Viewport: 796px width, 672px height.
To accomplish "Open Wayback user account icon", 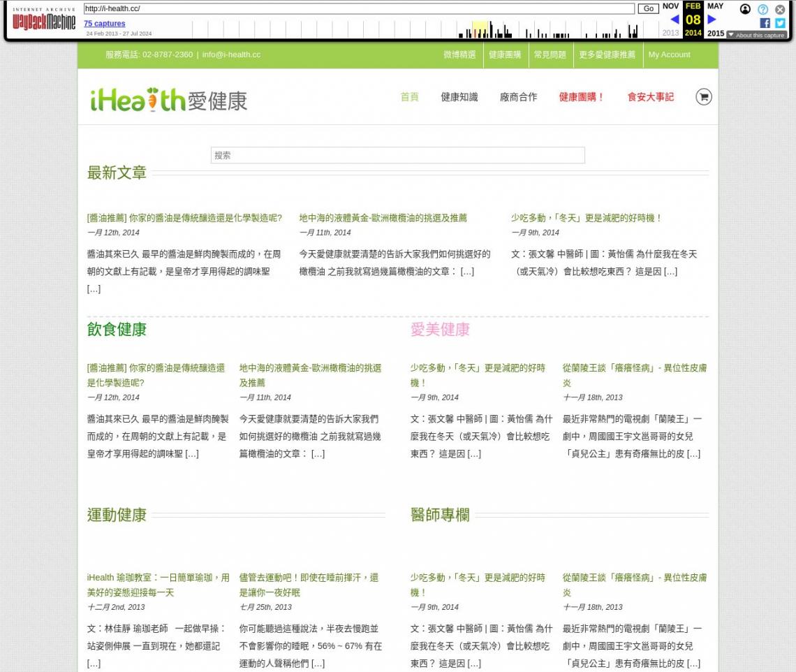I will pyautogui.click(x=745, y=9).
